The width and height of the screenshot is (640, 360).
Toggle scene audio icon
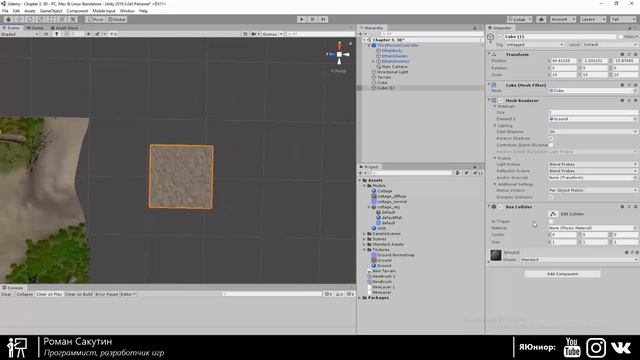[66, 34]
